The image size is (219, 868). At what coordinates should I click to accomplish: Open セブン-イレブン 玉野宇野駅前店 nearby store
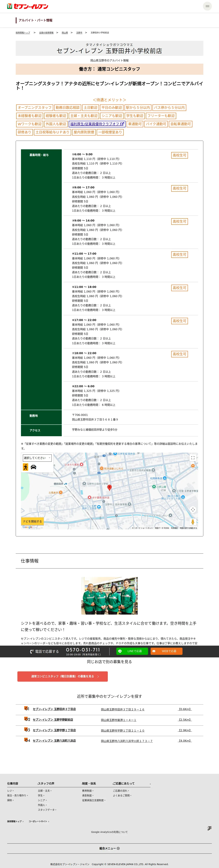(53, 719)
